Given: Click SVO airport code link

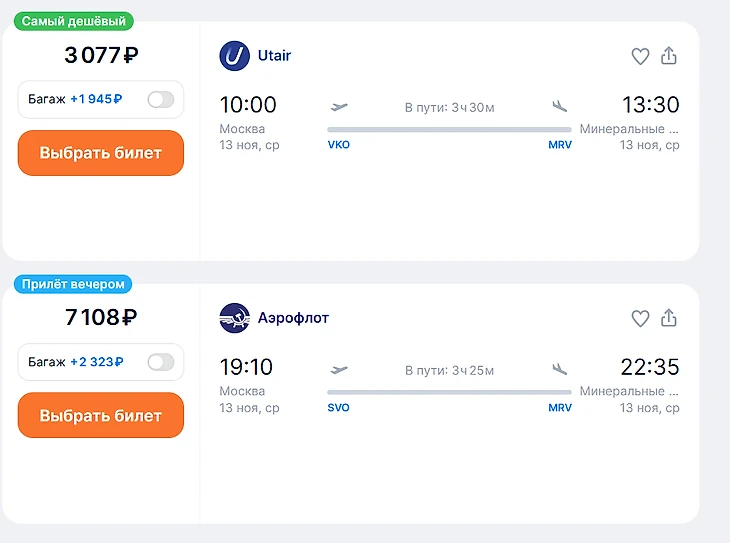Looking at the screenshot, I should pos(339,408).
